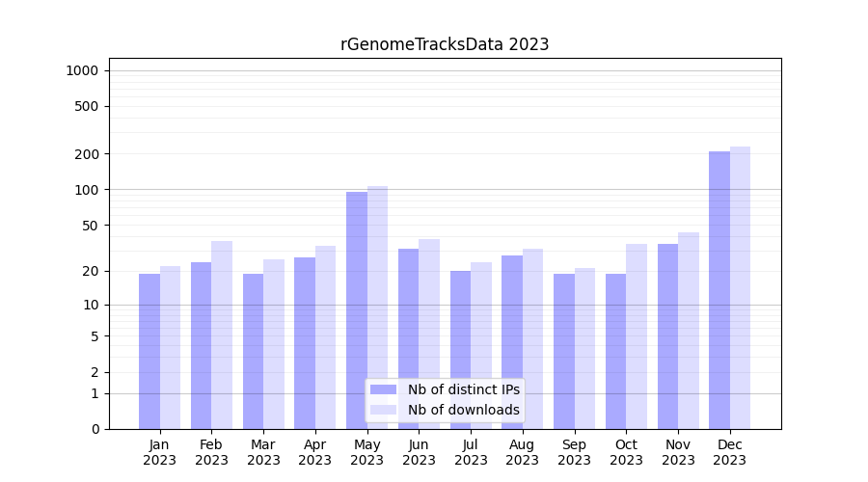
Task: Select the May 2023 distinct IPs bar
Action: (357, 309)
